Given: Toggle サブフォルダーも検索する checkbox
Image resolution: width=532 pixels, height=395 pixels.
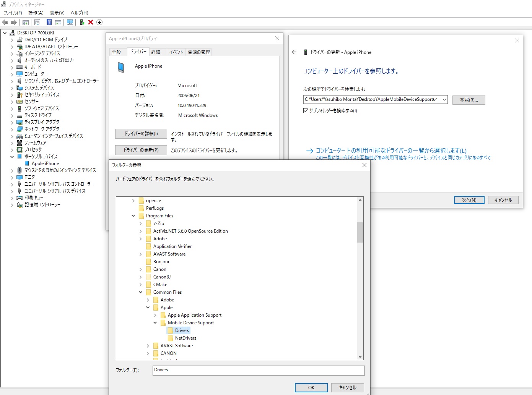Looking at the screenshot, I should click(306, 111).
